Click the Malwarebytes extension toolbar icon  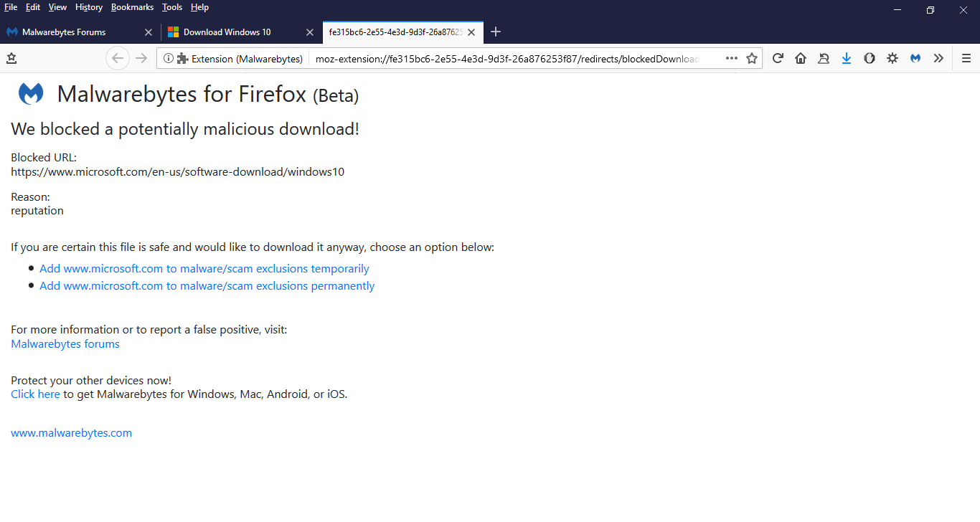[x=915, y=58]
